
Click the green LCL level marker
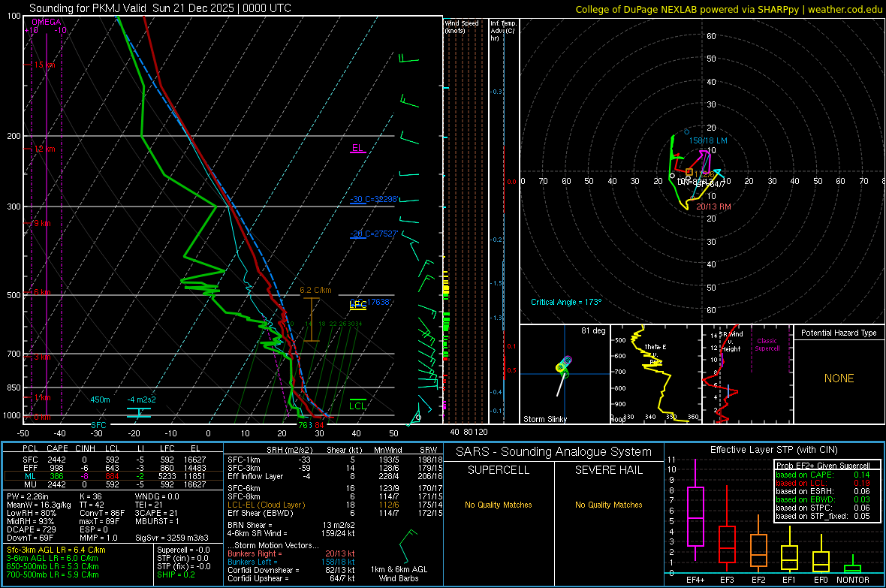(357, 406)
